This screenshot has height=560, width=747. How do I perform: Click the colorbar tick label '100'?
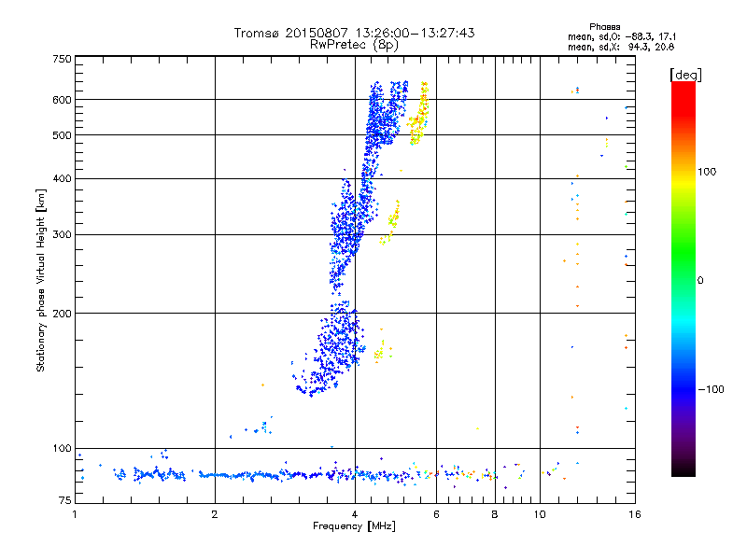click(707, 172)
